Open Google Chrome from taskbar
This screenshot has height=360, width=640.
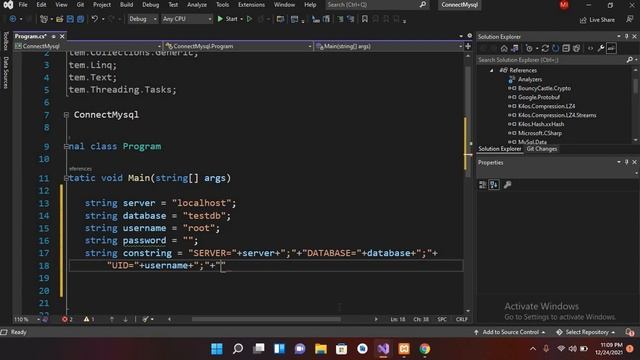pyautogui.click(x=424, y=349)
